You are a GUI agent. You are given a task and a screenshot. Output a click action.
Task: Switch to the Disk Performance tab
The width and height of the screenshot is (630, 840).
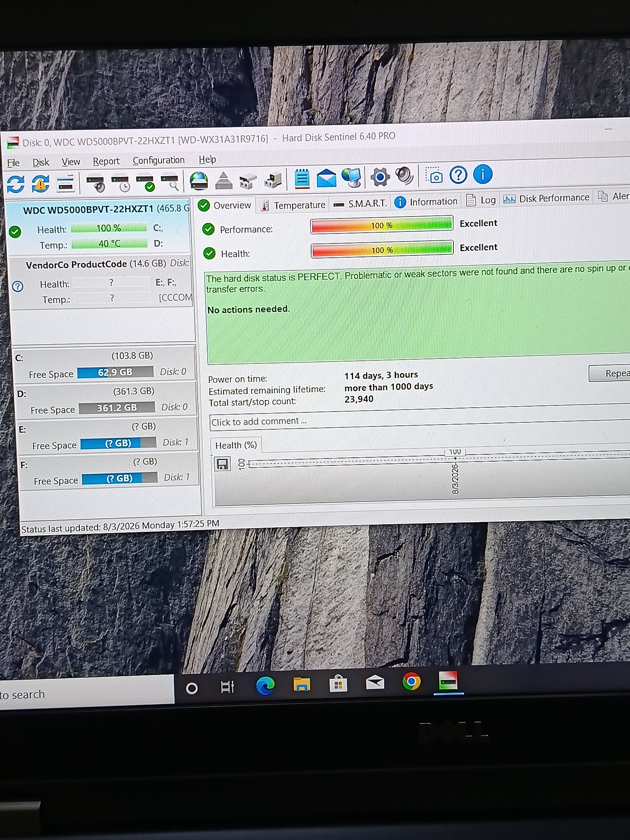tap(546, 199)
